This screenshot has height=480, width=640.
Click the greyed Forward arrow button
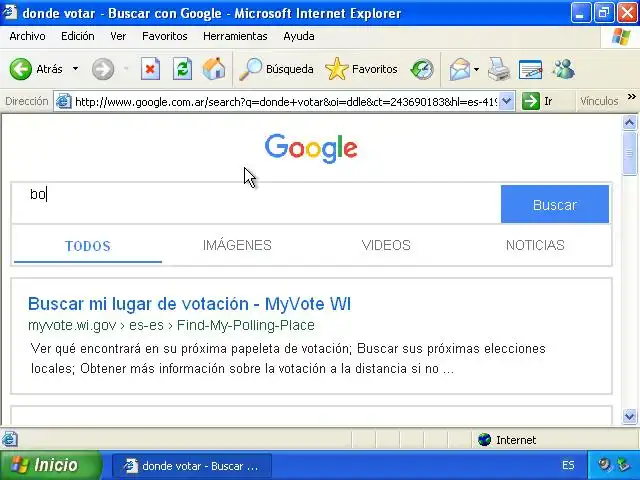click(102, 69)
